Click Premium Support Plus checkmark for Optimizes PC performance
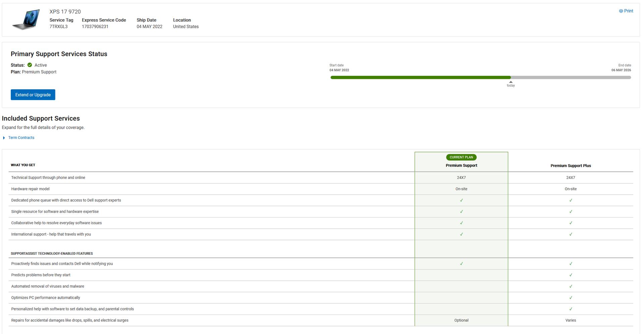Screen dimensions: 644x334 [571, 298]
